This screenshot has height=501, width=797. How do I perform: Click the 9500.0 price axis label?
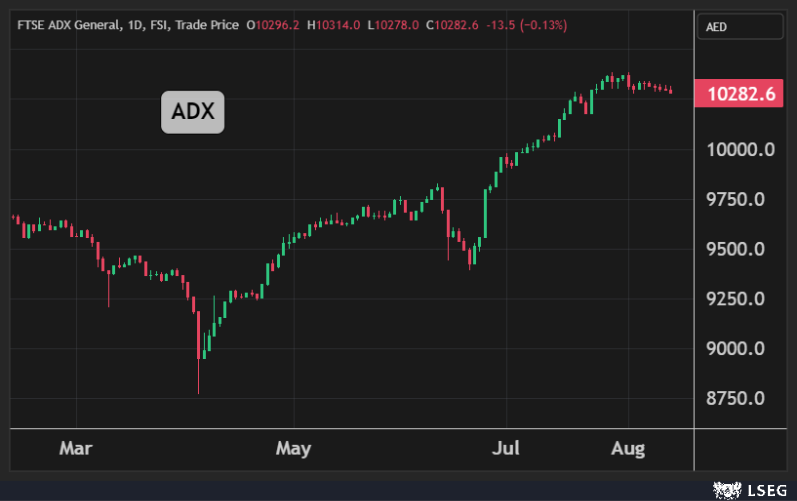[736, 249]
